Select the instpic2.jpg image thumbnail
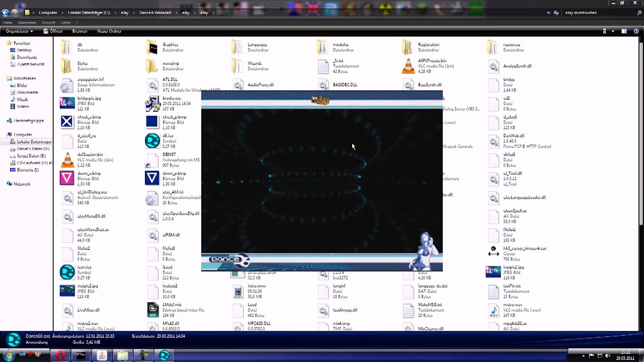The width and height of the screenshot is (644, 362). (x=66, y=291)
